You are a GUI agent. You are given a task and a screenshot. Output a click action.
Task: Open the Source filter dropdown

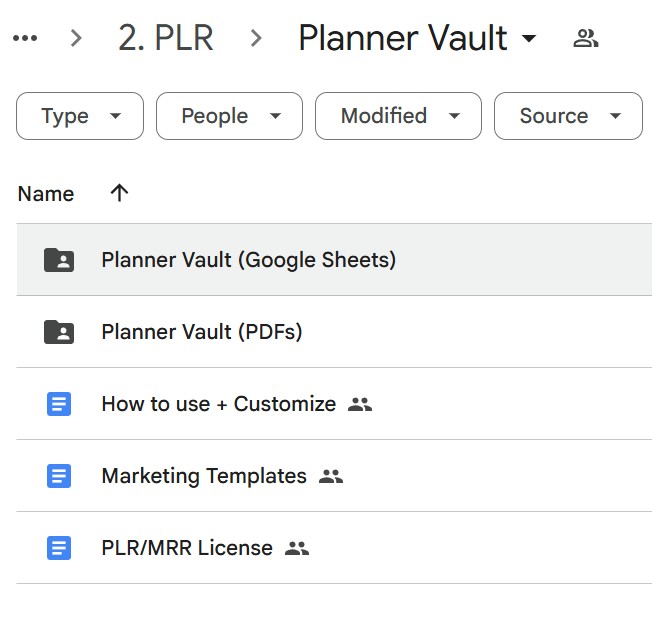[x=568, y=116]
